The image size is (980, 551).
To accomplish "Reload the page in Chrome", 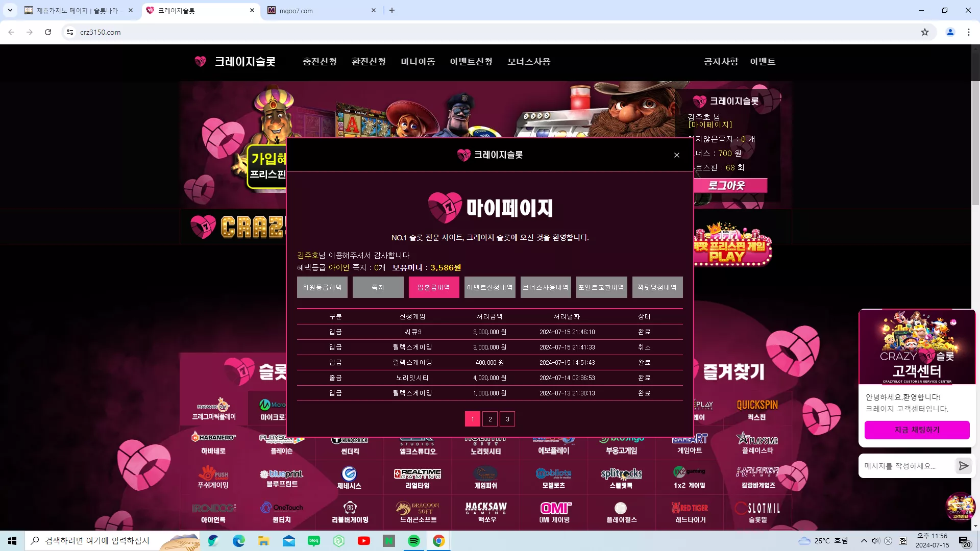I will pyautogui.click(x=48, y=32).
